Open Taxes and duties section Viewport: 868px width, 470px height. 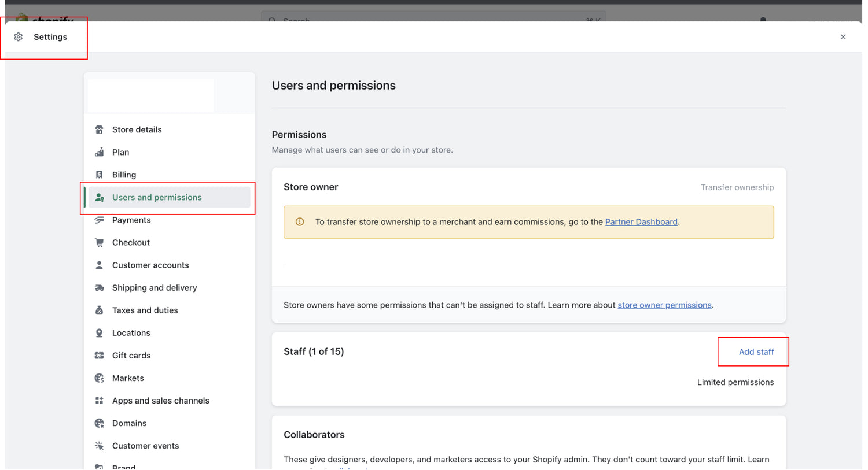tap(145, 310)
